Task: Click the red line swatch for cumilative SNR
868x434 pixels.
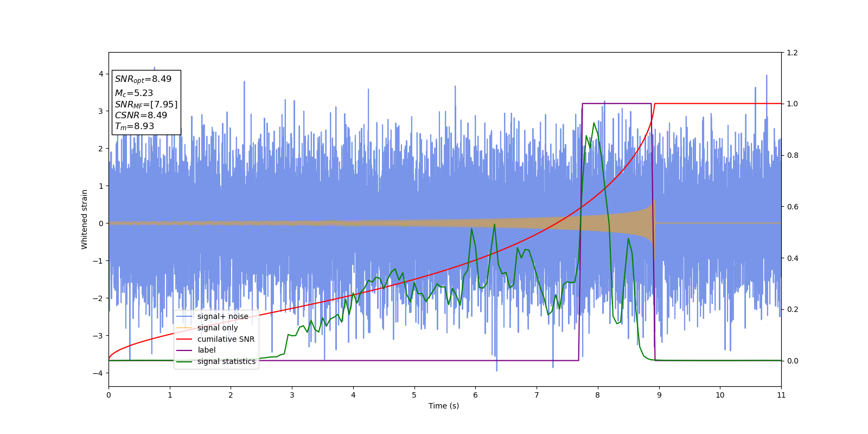Action: click(x=184, y=339)
